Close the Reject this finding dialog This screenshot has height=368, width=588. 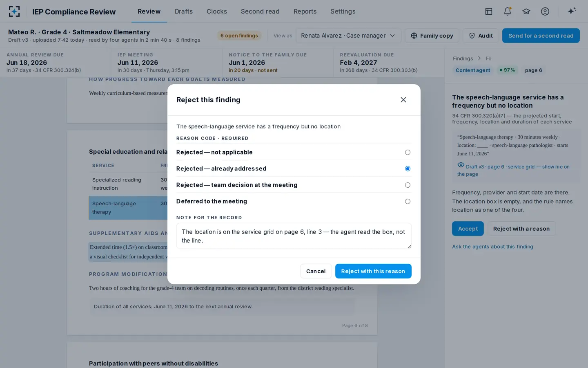click(x=403, y=100)
